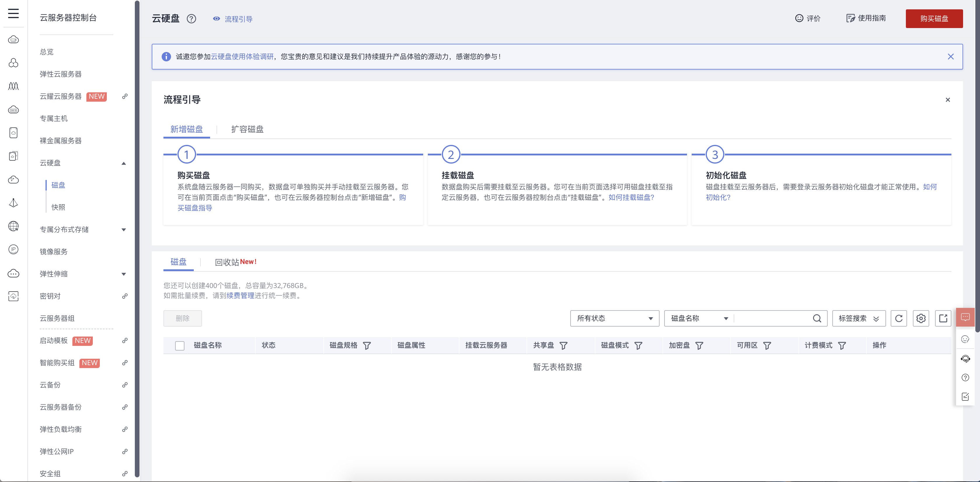Click the link icon beside 云备份
The image size is (980, 482).
pyautogui.click(x=124, y=385)
